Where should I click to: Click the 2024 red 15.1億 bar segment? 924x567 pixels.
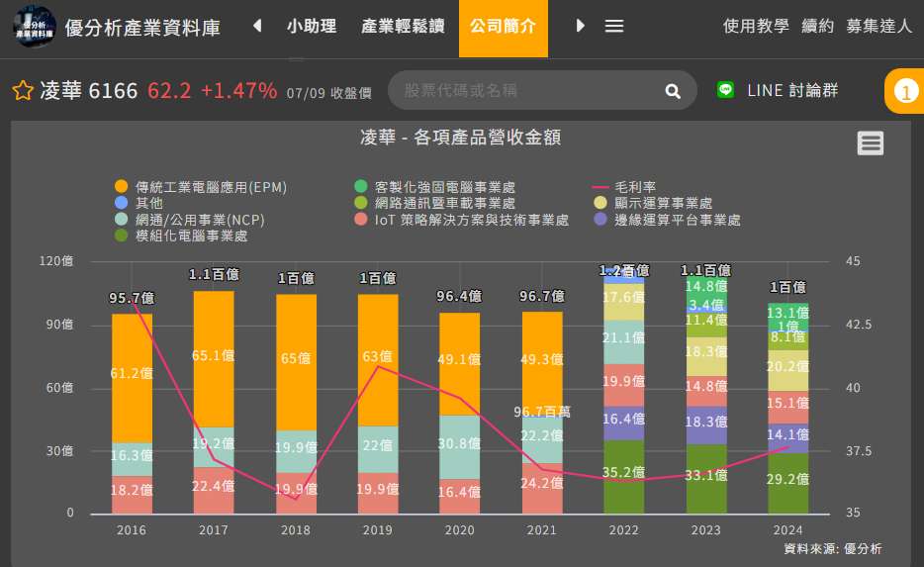point(787,408)
